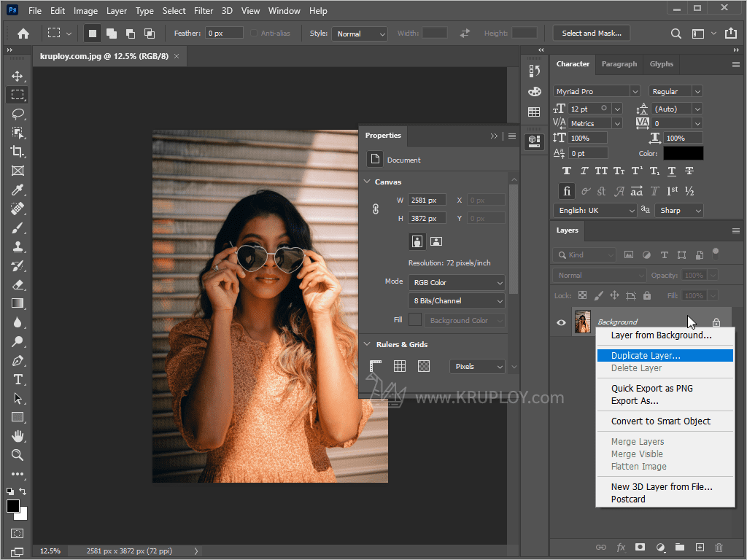747x560 pixels.
Task: Open the 8 Bits/Channel dropdown
Action: click(x=457, y=301)
